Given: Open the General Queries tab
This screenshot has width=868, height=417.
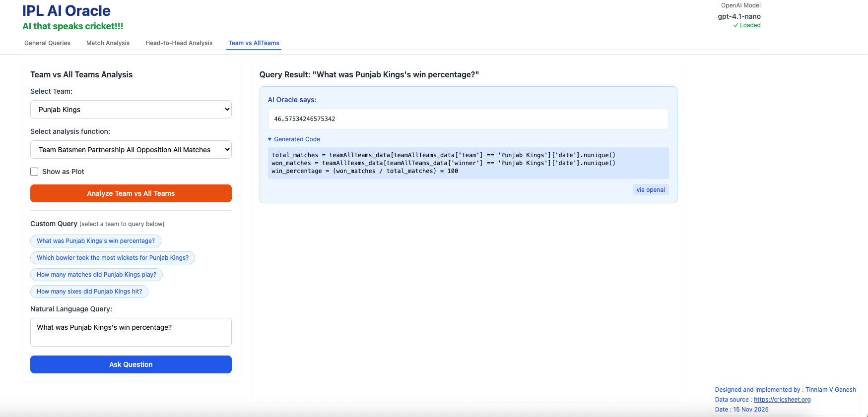Looking at the screenshot, I should click(x=47, y=43).
